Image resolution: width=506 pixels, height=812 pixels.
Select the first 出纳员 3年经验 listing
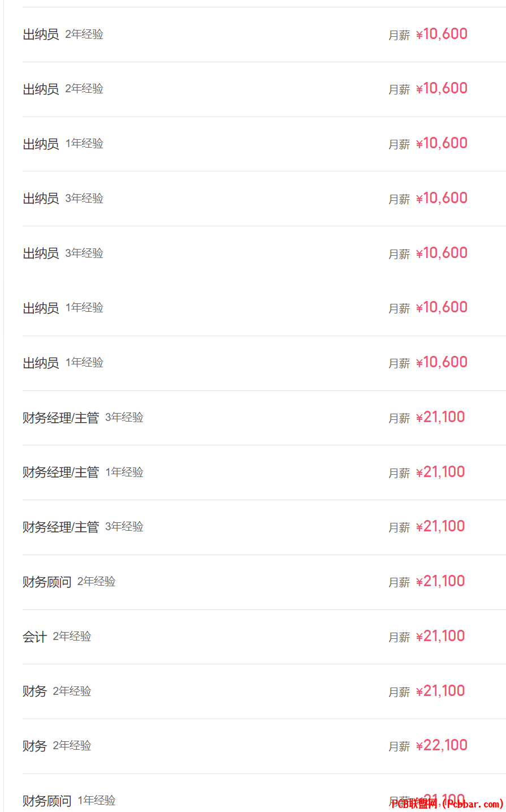click(264, 199)
